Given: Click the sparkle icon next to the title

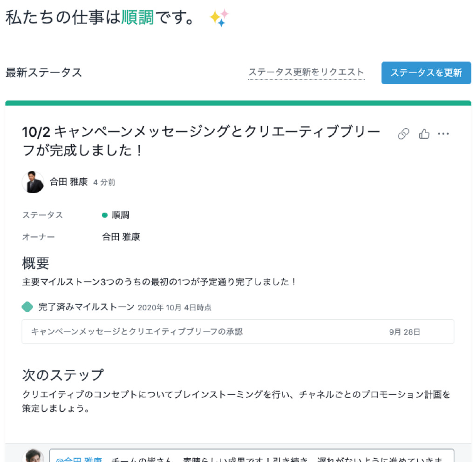Looking at the screenshot, I should [218, 17].
